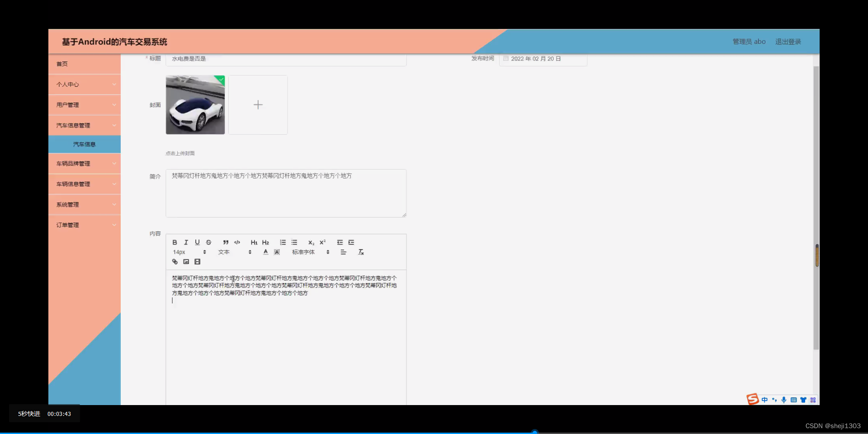This screenshot has width=868, height=434.
Task: Insert an image using the image icon
Action: pyautogui.click(x=186, y=261)
